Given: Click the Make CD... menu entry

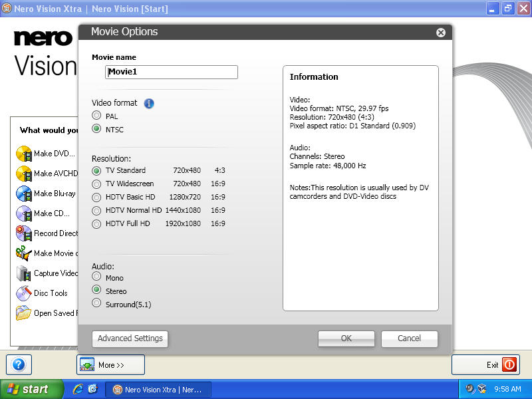Looking at the screenshot, I should tap(52, 213).
